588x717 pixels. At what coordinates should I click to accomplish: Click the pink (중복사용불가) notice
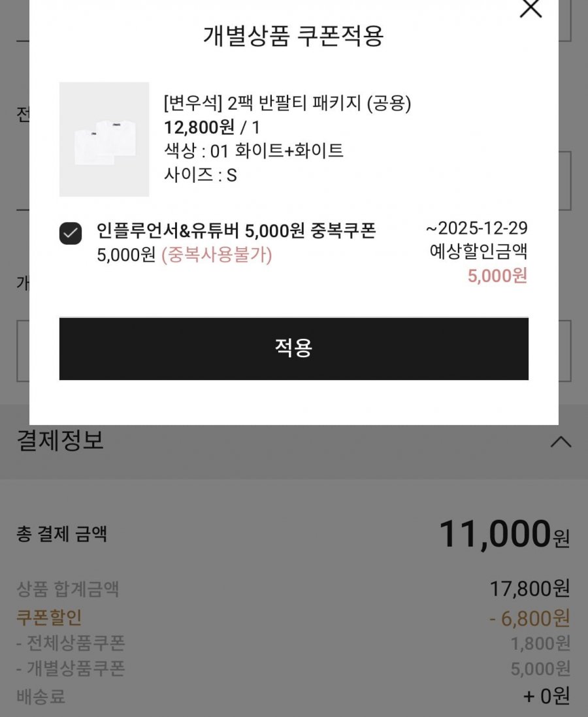216,255
